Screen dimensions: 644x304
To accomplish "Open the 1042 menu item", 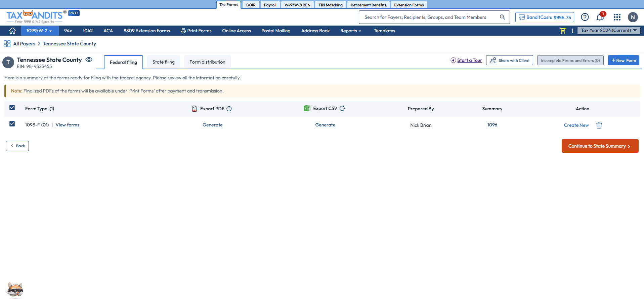I will pyautogui.click(x=88, y=31).
